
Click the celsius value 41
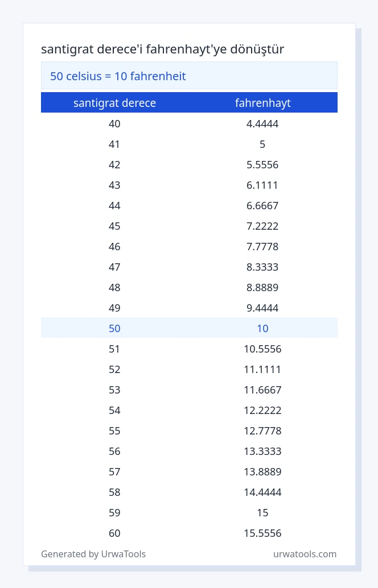pos(114,144)
